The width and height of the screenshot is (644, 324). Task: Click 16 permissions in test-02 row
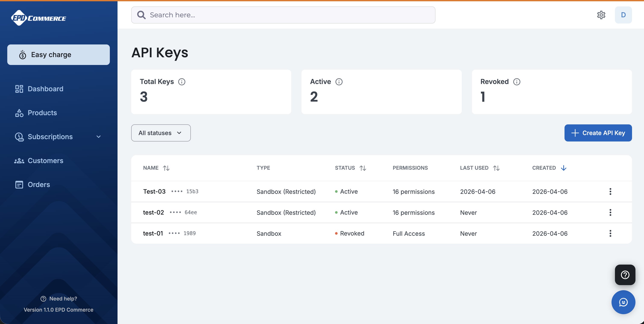413,212
